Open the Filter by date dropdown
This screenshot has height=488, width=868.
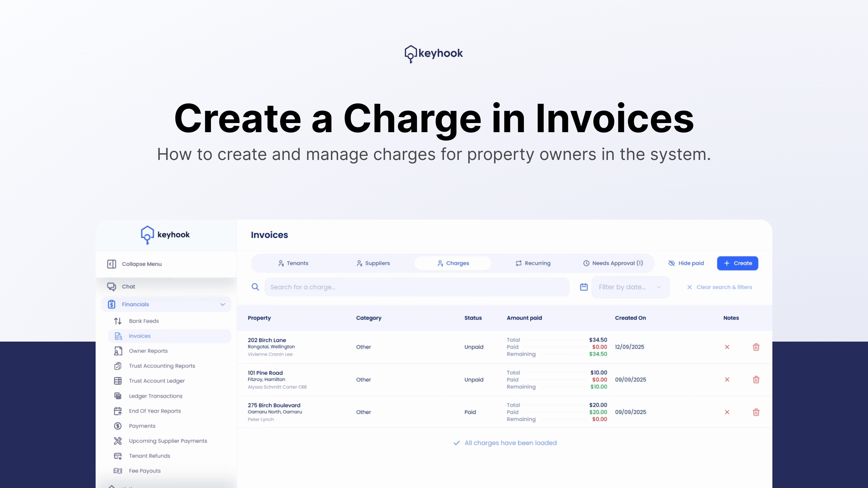pyautogui.click(x=630, y=287)
